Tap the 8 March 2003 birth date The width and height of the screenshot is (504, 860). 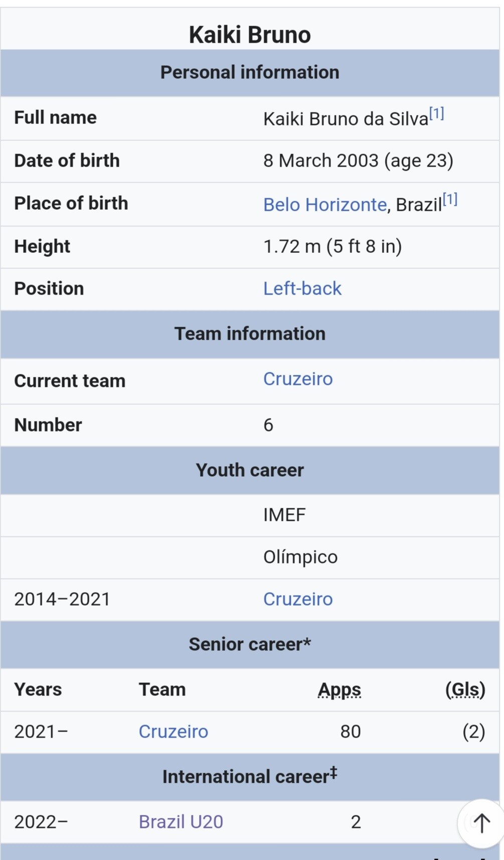pos(321,161)
